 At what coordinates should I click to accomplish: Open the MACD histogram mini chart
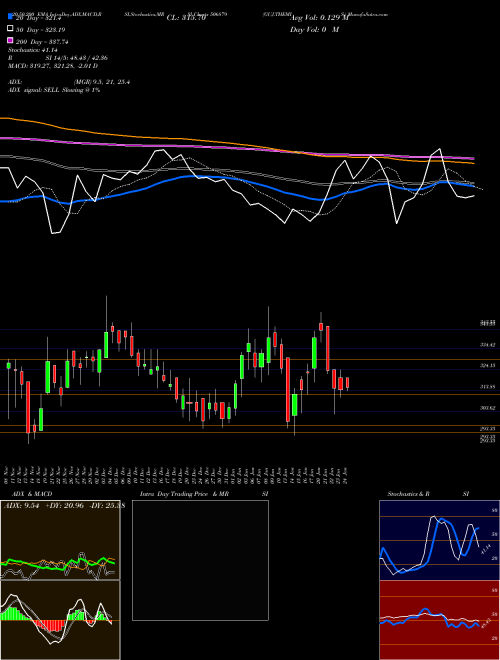(60, 620)
